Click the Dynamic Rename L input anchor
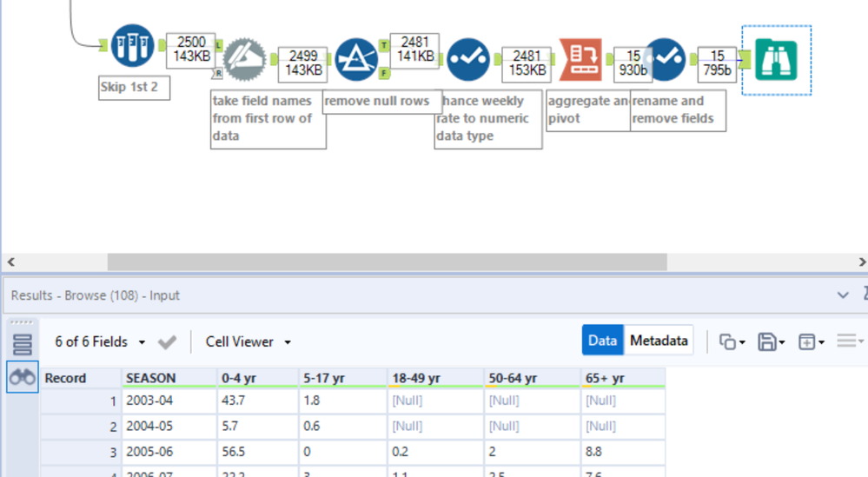 coord(218,45)
